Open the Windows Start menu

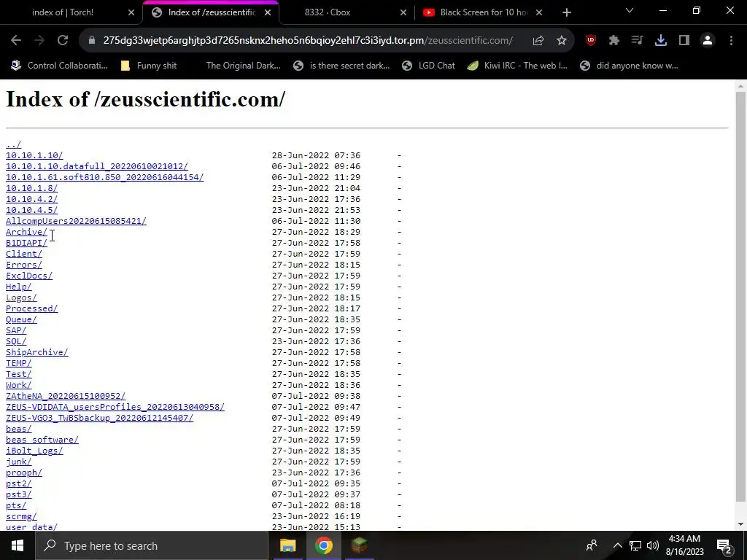click(18, 545)
